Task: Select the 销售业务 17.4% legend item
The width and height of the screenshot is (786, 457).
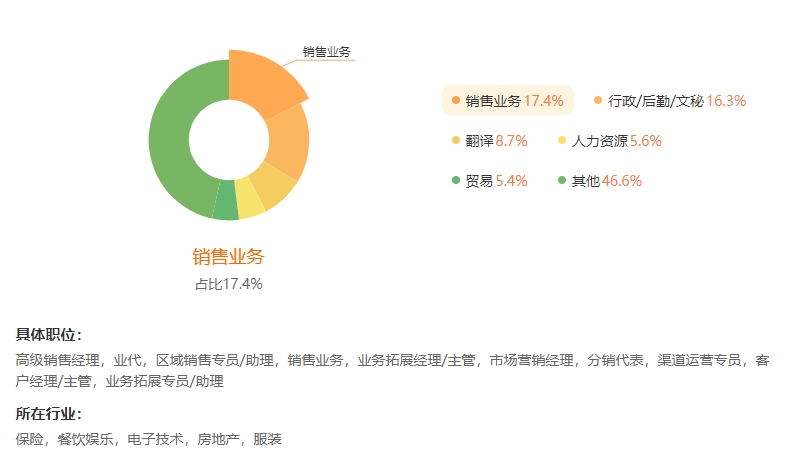Action: [x=506, y=100]
